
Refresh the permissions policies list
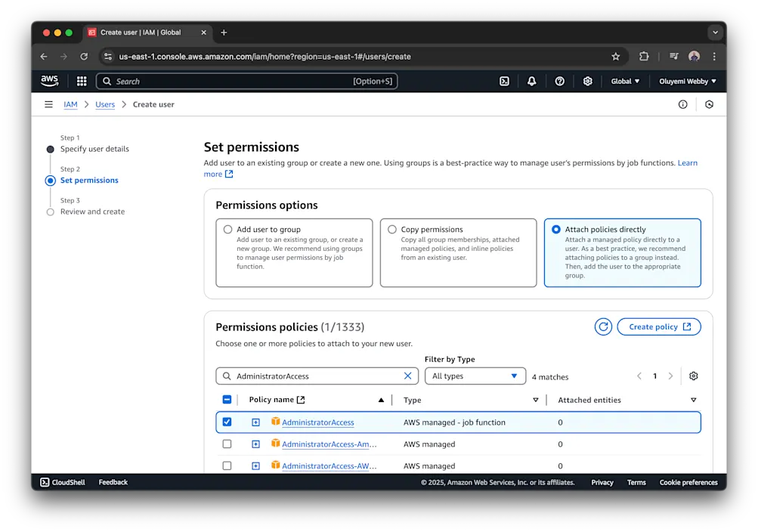pos(602,326)
